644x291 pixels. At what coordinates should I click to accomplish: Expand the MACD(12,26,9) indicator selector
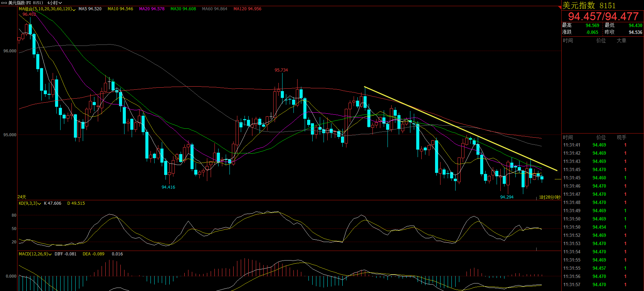click(x=50, y=254)
